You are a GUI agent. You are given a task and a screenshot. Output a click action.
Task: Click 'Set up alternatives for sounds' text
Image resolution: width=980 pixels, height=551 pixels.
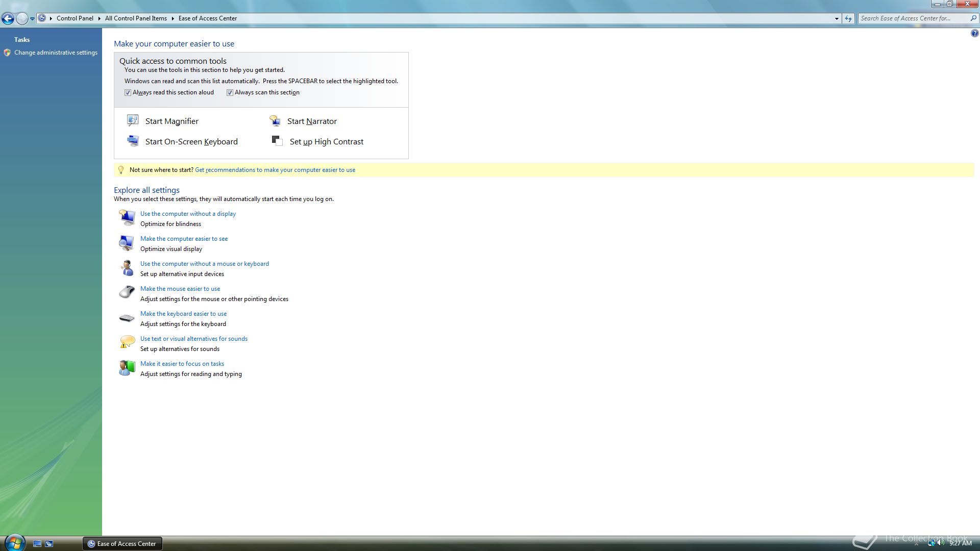[x=180, y=349]
